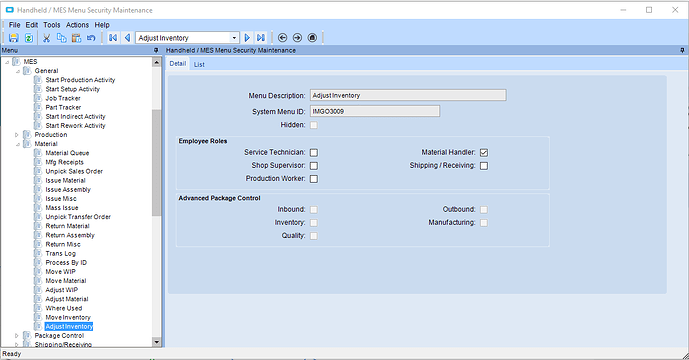The width and height of the screenshot is (689, 360).
Task: Tick the Shipping / Receiving checkbox
Action: 484,166
